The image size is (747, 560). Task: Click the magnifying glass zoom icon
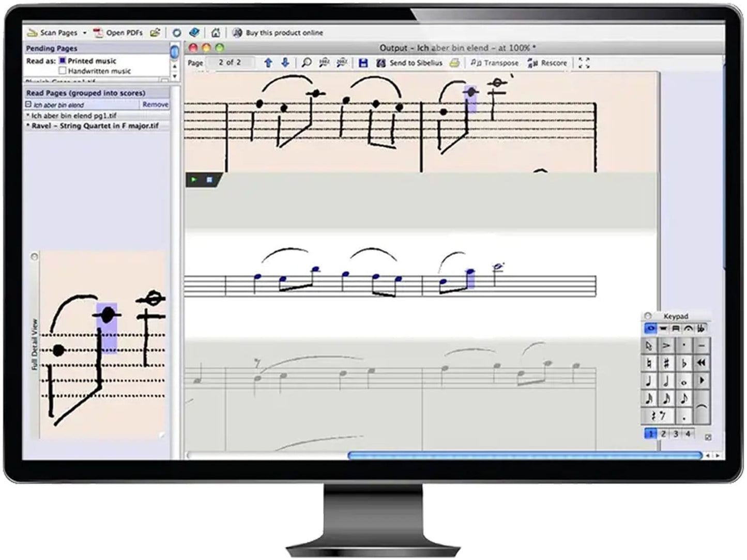point(307,63)
